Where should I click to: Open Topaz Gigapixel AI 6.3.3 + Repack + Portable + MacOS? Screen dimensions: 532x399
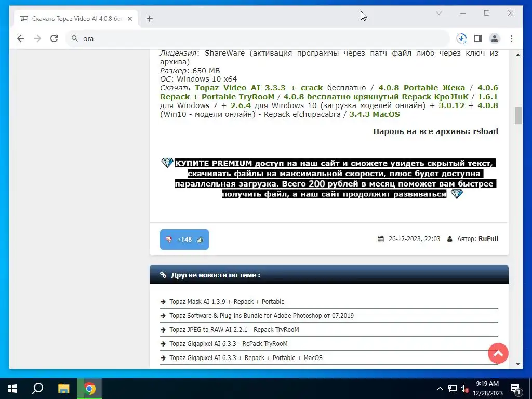pyautogui.click(x=246, y=357)
